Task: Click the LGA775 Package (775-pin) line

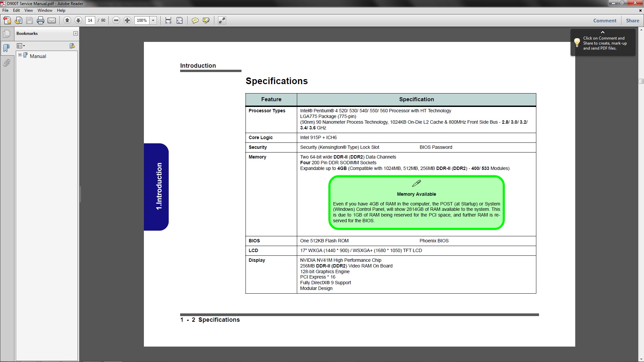Action: click(x=328, y=117)
